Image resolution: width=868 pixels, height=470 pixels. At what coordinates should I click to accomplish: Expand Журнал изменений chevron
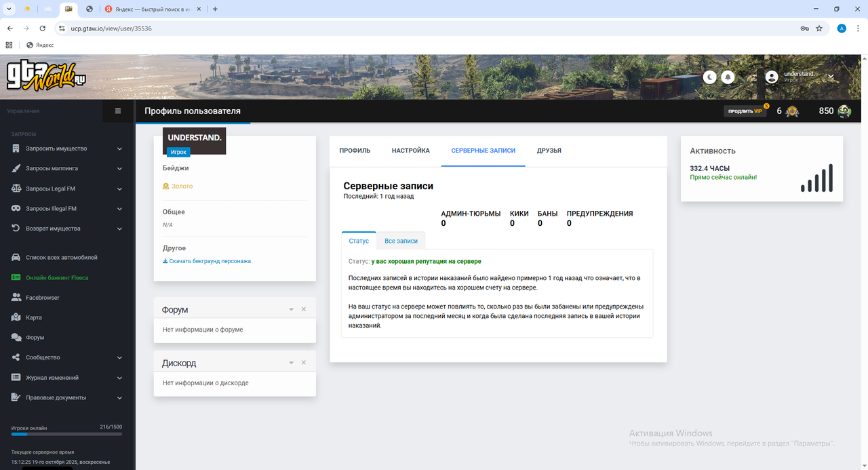pos(119,377)
